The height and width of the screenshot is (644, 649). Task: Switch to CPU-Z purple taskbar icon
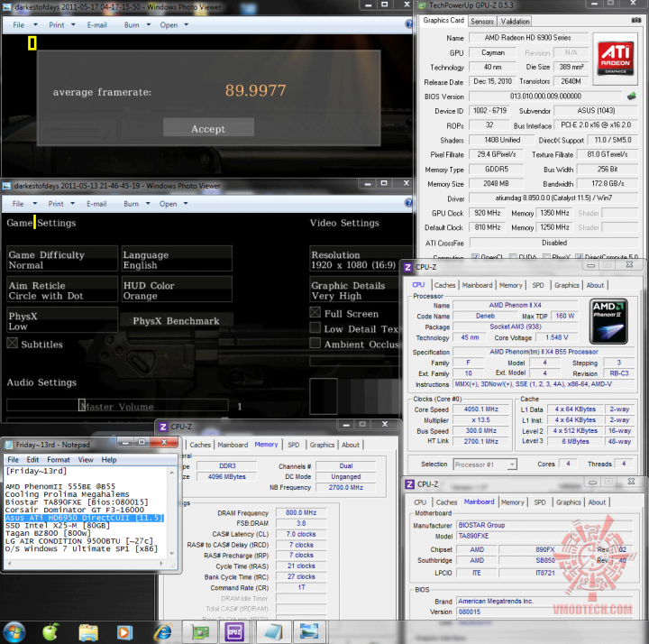[234, 632]
